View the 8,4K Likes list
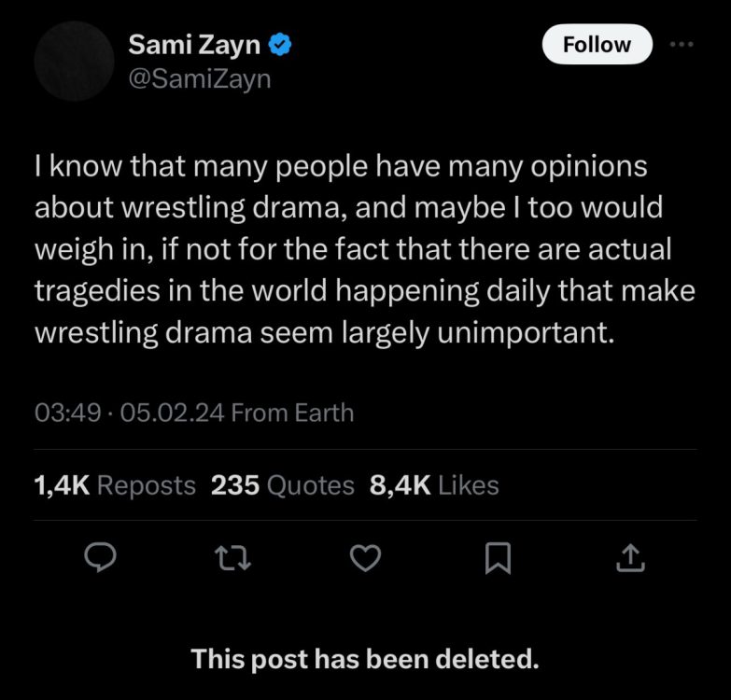Image resolution: width=731 pixels, height=700 pixels. (434, 485)
